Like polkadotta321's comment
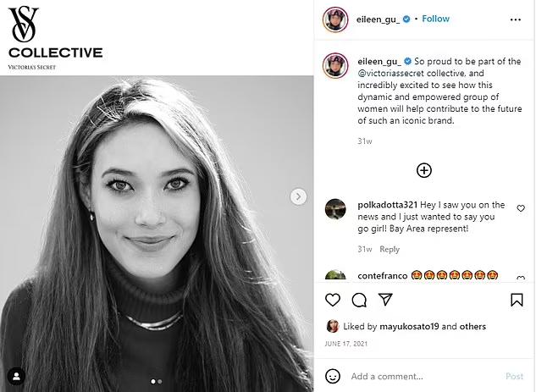The height and width of the screenshot is (392, 536). 521,208
